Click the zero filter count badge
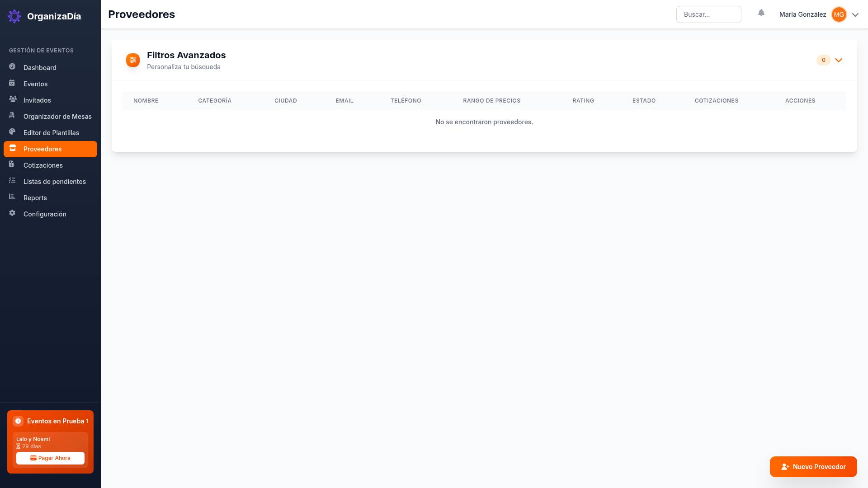Image resolution: width=868 pixels, height=488 pixels. click(824, 60)
